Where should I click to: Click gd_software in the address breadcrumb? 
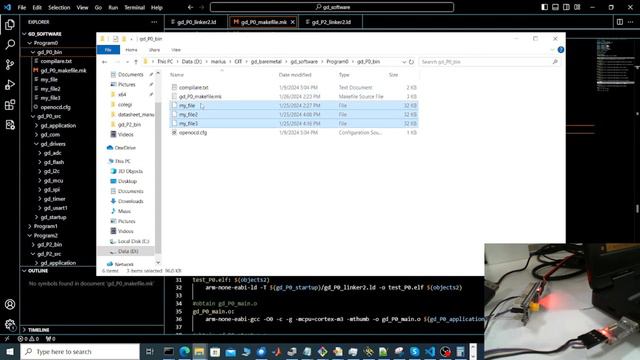304,62
